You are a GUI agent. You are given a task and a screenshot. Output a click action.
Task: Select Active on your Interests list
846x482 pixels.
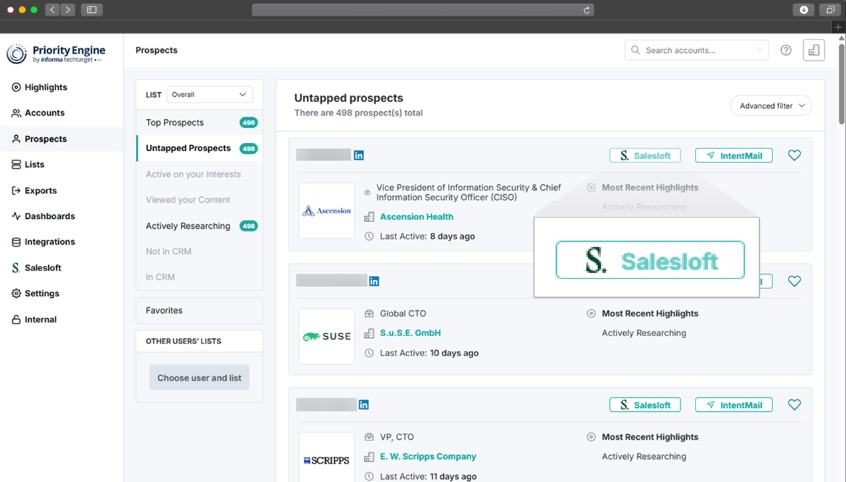click(x=193, y=174)
